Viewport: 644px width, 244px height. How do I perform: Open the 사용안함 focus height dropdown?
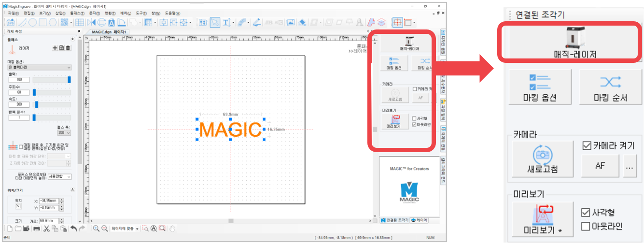pyautogui.click(x=59, y=176)
